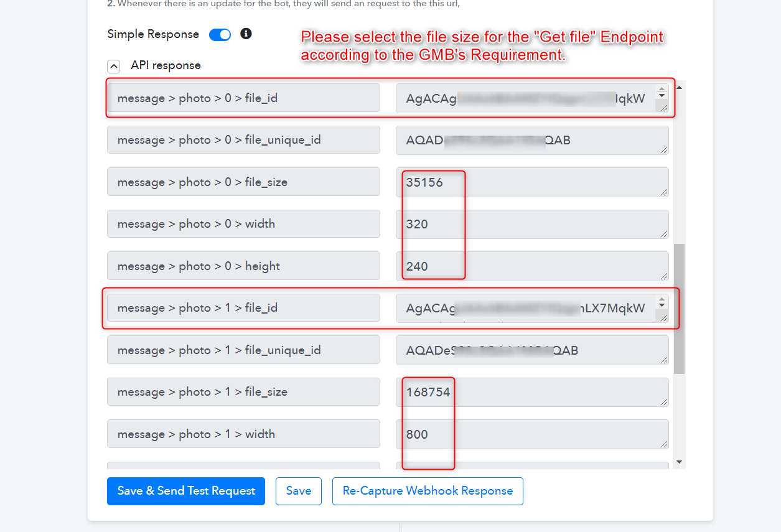This screenshot has width=781, height=532.
Task: Click up arrow in photo 0 file_id value
Action: [662, 90]
